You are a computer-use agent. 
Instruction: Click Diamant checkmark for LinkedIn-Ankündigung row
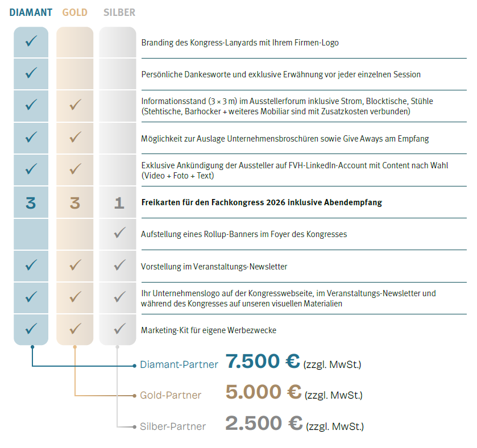31,169
